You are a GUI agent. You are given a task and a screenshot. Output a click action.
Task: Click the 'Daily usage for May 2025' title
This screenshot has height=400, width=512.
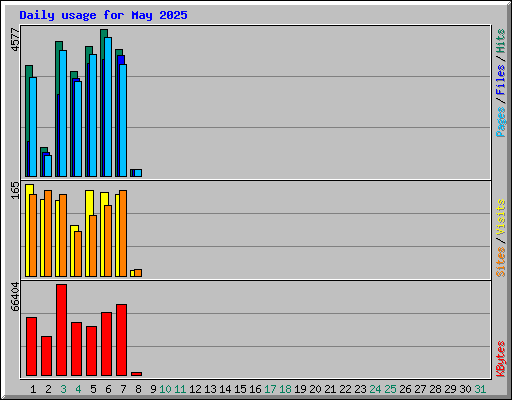(x=103, y=15)
